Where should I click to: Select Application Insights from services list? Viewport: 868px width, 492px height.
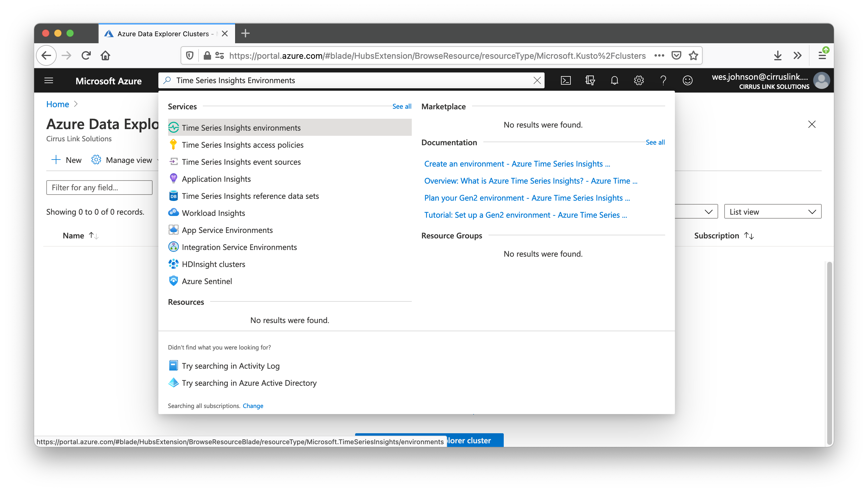pos(216,179)
